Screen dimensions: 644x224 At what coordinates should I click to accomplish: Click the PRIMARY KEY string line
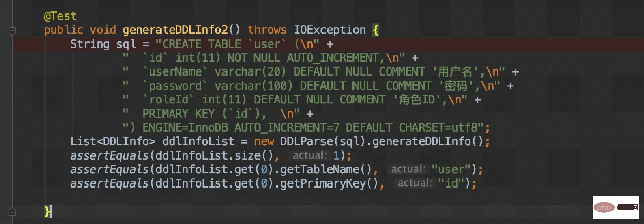(213, 113)
